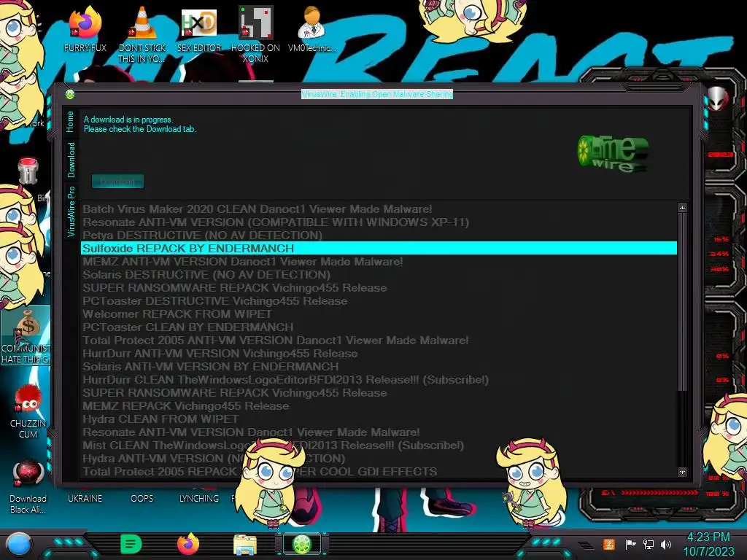Viewport: 747px width, 560px height.
Task: Click the list scrollbar down arrow
Action: tap(682, 472)
